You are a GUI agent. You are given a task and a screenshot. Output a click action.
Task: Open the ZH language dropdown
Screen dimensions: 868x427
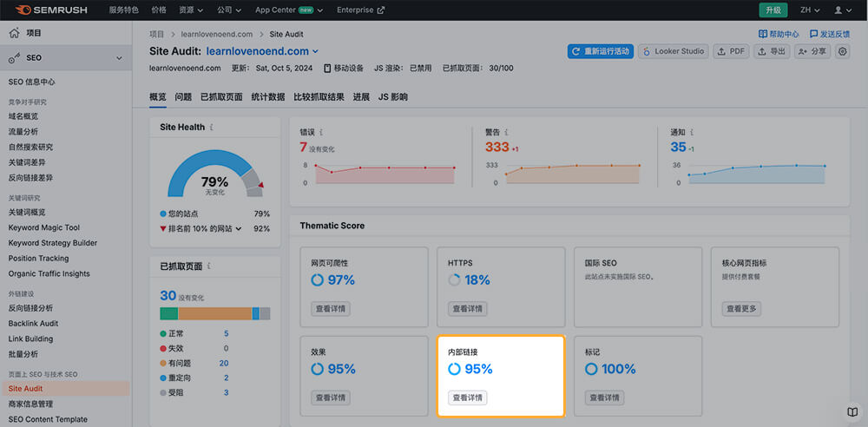[810, 10]
